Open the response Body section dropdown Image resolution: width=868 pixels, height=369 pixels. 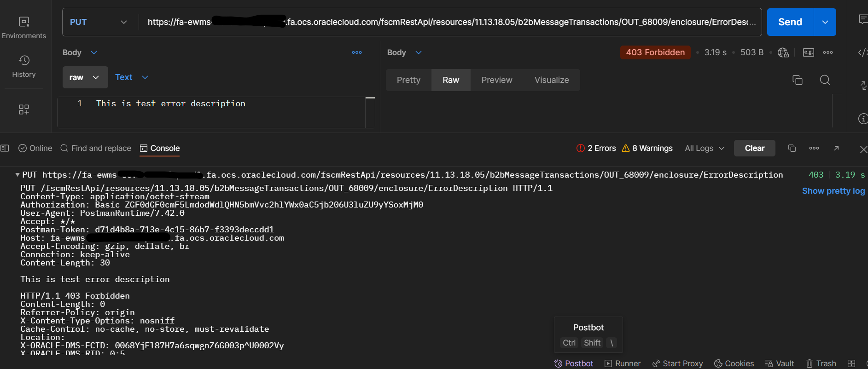tap(405, 52)
